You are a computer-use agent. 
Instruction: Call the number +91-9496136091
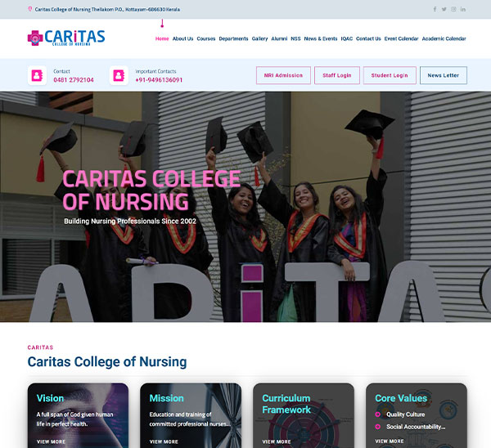coord(159,80)
